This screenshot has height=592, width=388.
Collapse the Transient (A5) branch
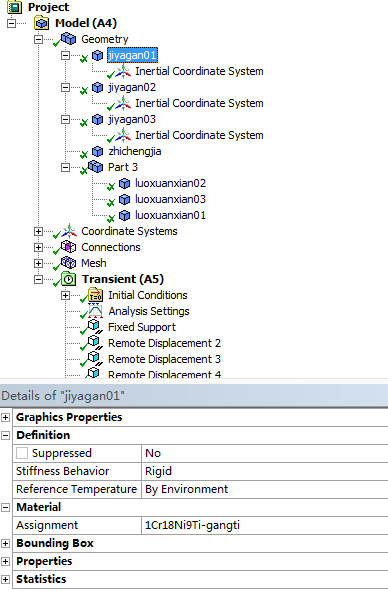pos(38,279)
